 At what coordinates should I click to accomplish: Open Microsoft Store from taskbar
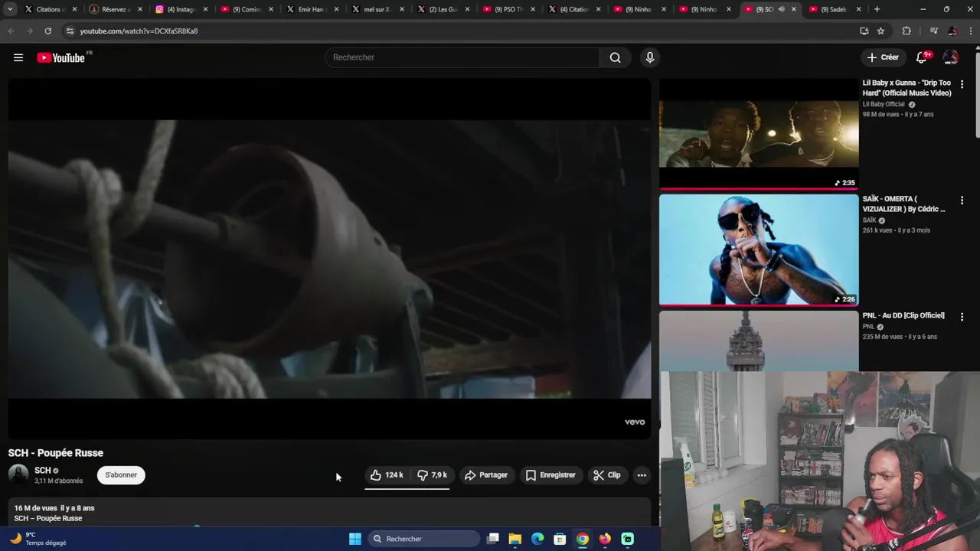pos(560,539)
